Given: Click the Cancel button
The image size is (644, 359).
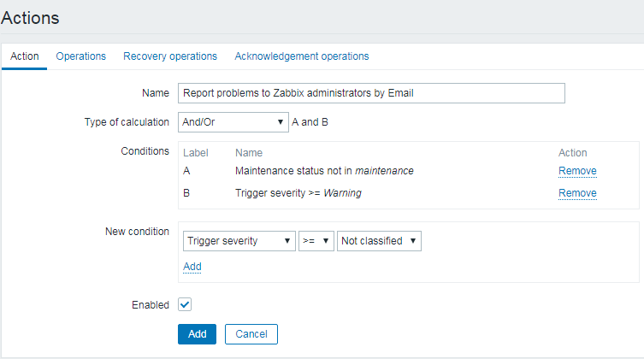Looking at the screenshot, I should point(251,334).
